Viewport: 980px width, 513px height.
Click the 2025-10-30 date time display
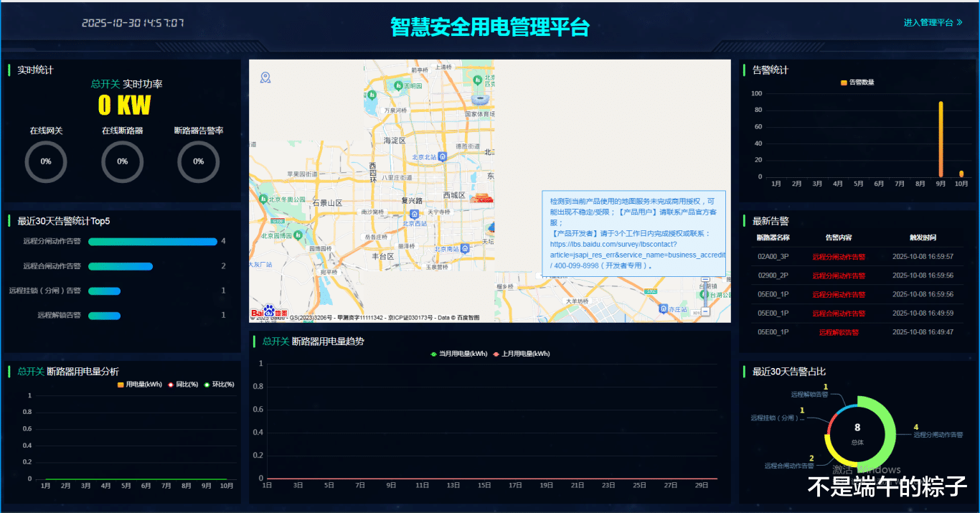[133, 23]
